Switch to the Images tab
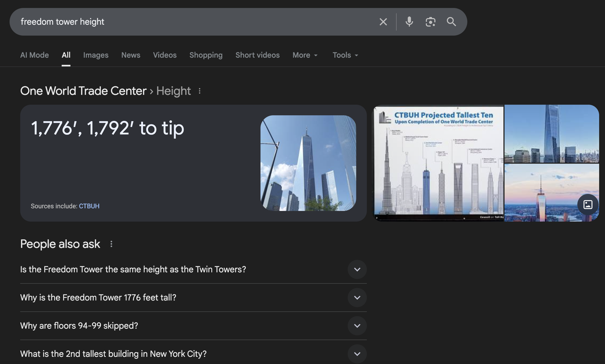 [x=96, y=55]
